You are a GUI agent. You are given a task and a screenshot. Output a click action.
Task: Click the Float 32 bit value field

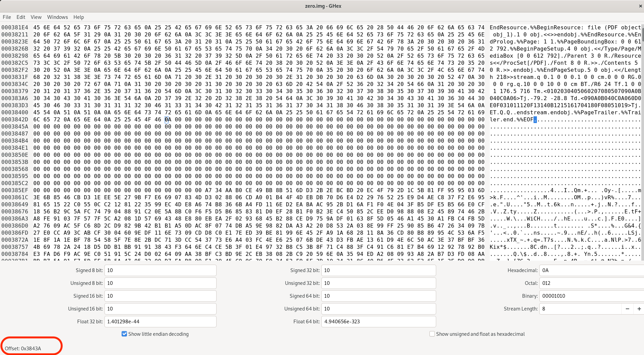[x=160, y=322]
